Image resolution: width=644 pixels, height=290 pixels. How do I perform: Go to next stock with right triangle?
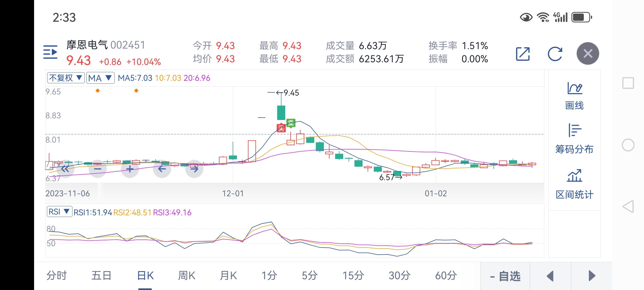(591, 276)
